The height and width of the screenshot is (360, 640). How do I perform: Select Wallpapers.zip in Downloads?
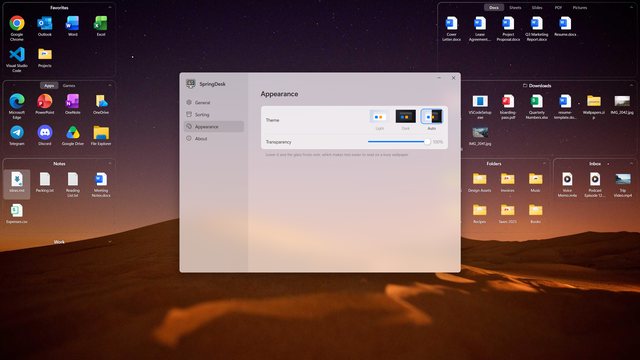(594, 106)
